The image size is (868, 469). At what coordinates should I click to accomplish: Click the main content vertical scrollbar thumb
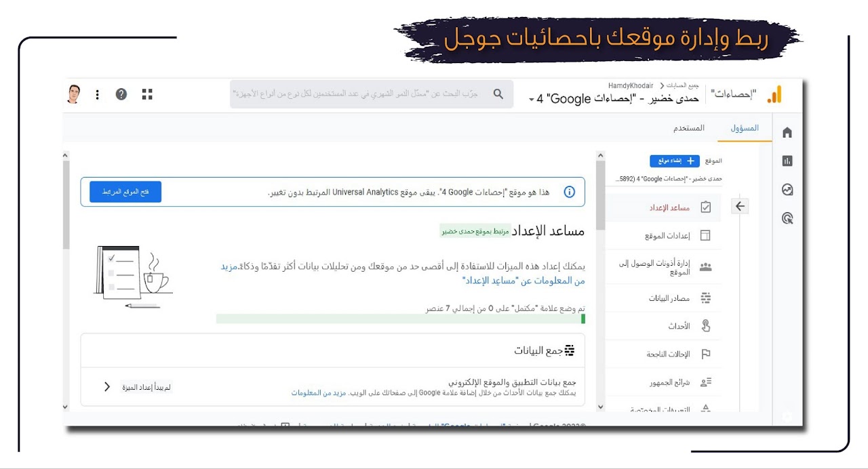pyautogui.click(x=601, y=195)
